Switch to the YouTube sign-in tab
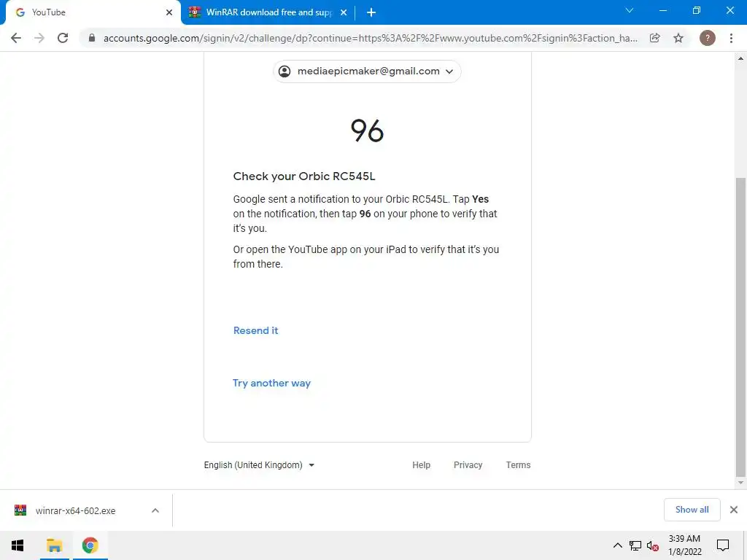 93,12
